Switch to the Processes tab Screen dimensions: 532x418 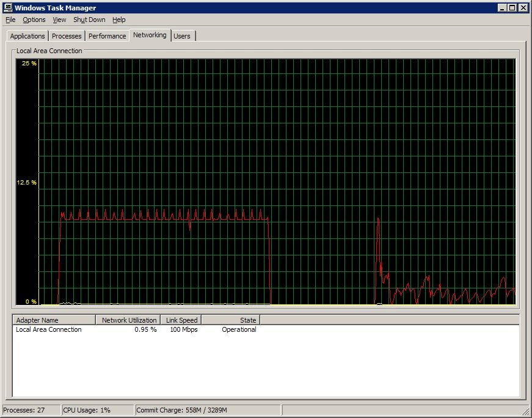click(x=67, y=36)
